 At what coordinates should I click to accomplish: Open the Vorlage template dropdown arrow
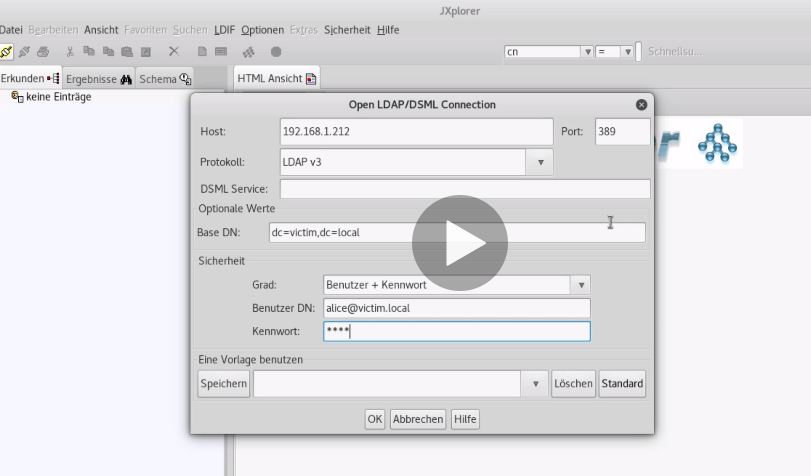(536, 384)
